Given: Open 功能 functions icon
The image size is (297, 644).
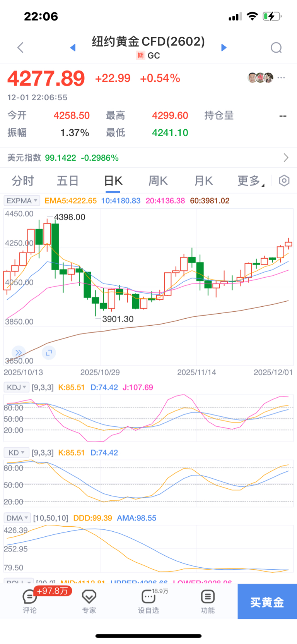Looking at the screenshot, I should (208, 601).
